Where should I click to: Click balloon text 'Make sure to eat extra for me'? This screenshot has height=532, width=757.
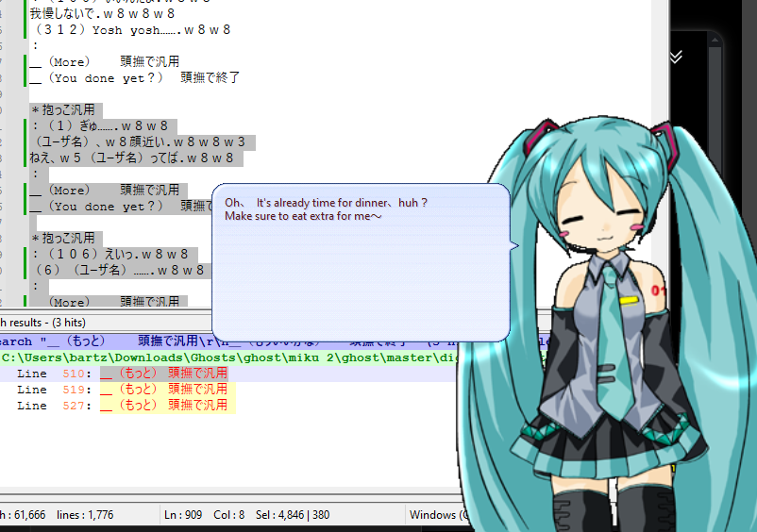pos(303,216)
